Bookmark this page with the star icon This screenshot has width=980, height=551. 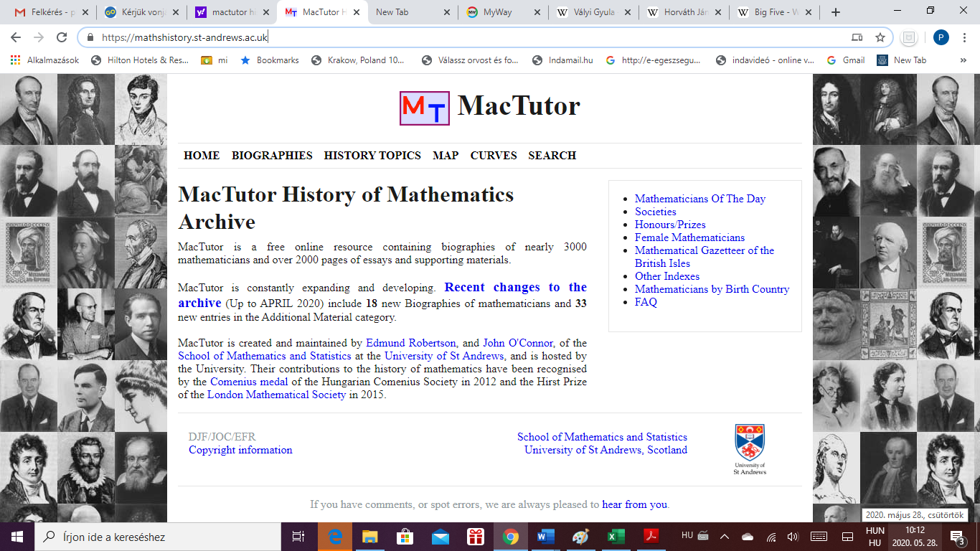pyautogui.click(x=880, y=37)
